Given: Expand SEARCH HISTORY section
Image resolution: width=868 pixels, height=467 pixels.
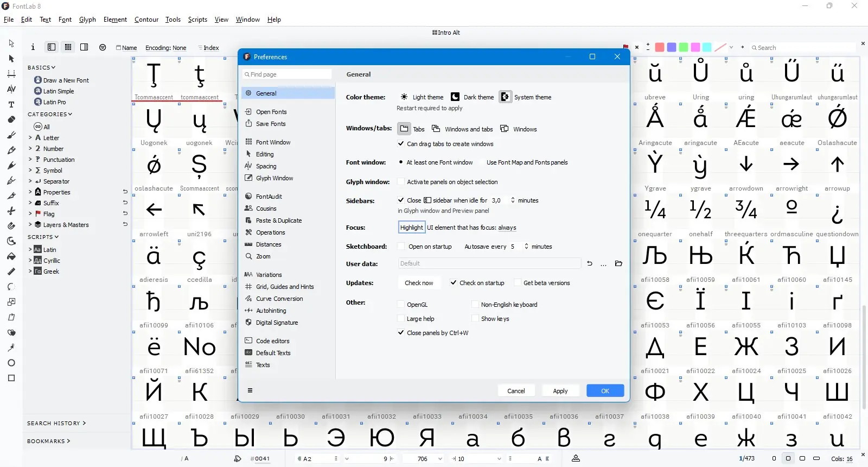Looking at the screenshot, I should pos(56,423).
